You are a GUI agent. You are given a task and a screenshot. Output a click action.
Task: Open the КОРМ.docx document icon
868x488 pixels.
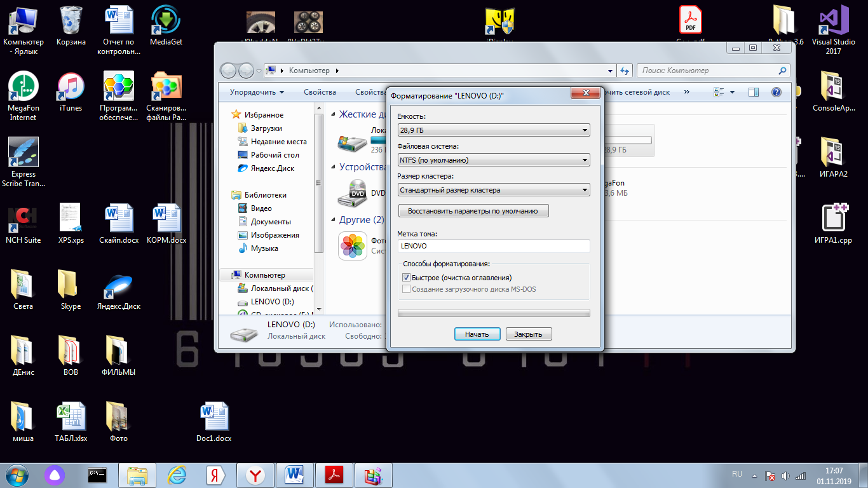click(166, 224)
